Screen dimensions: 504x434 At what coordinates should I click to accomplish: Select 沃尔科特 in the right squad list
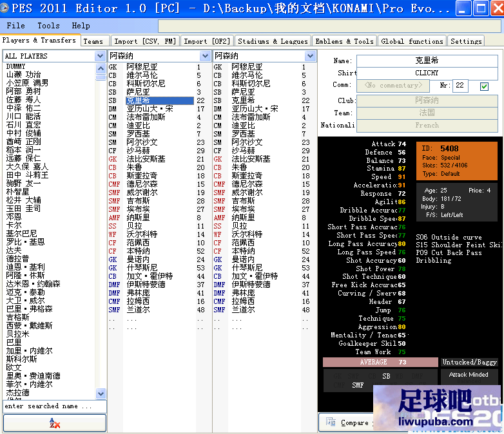(247, 234)
